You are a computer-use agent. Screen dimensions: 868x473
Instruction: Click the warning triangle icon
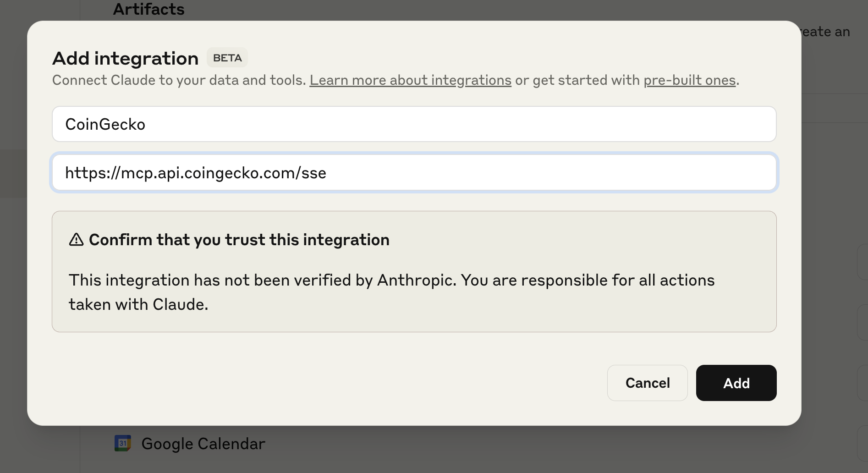tap(76, 240)
